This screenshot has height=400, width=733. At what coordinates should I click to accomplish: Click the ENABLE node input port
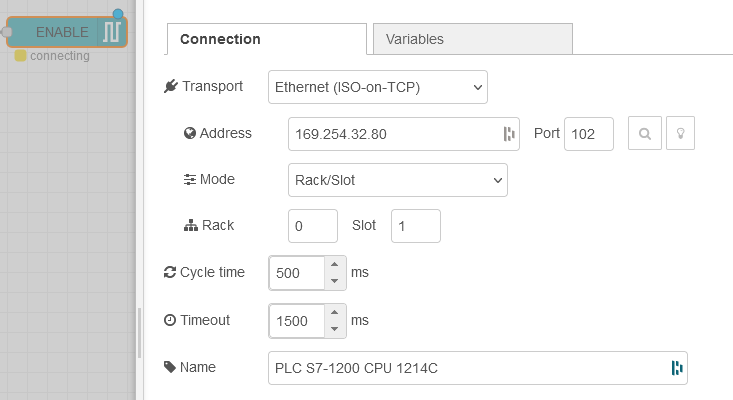coord(6,32)
